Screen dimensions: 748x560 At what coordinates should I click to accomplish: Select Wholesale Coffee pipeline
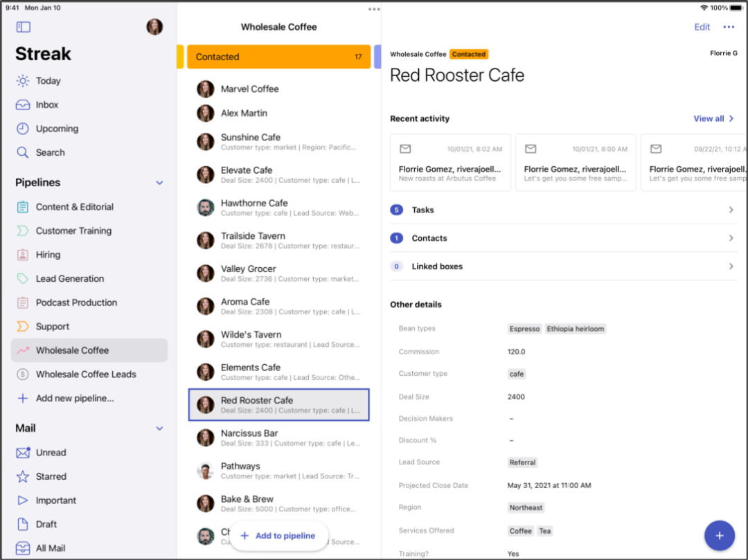tap(89, 350)
